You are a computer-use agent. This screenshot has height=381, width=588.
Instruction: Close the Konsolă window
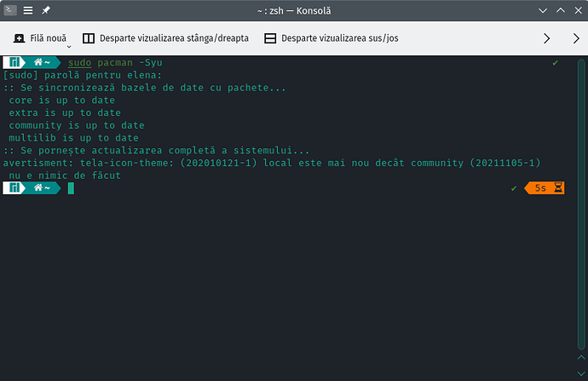[x=579, y=10]
